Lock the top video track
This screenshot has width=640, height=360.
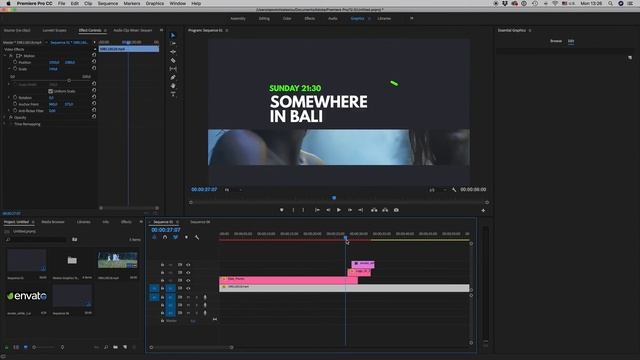[x=162, y=265]
